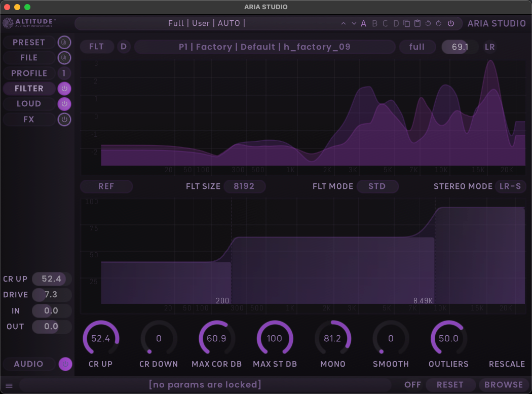Open the PROFILE section tab
The image size is (532, 394).
click(x=29, y=73)
